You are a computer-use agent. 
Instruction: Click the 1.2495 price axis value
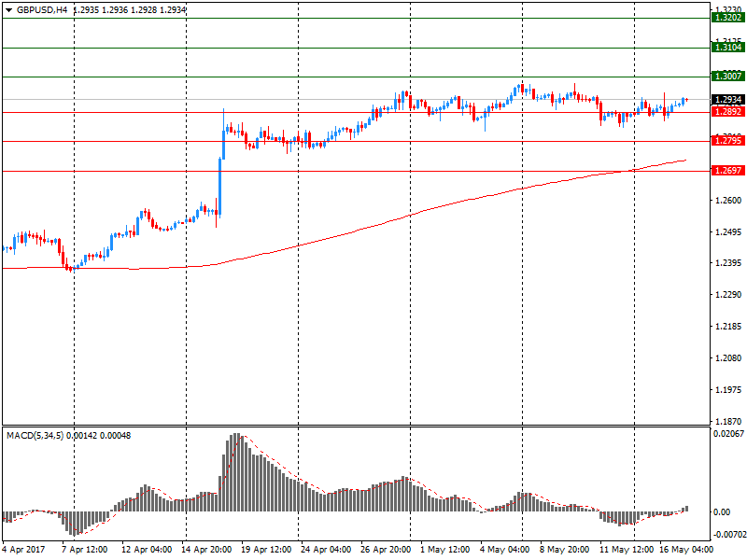(x=728, y=231)
